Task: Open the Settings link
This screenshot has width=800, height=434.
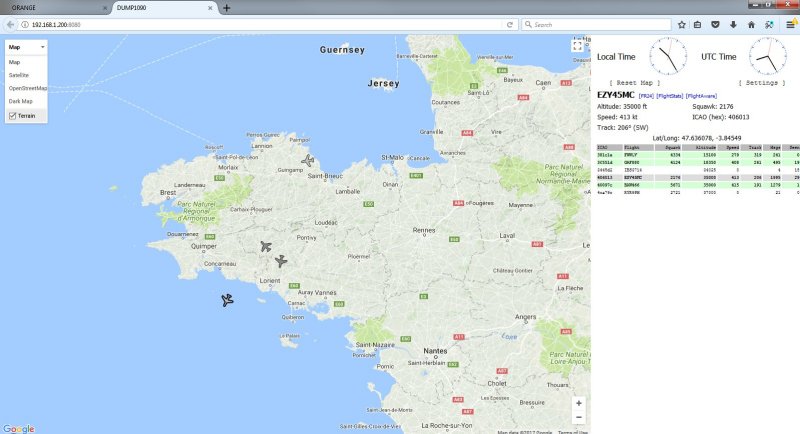Action: 762,83
